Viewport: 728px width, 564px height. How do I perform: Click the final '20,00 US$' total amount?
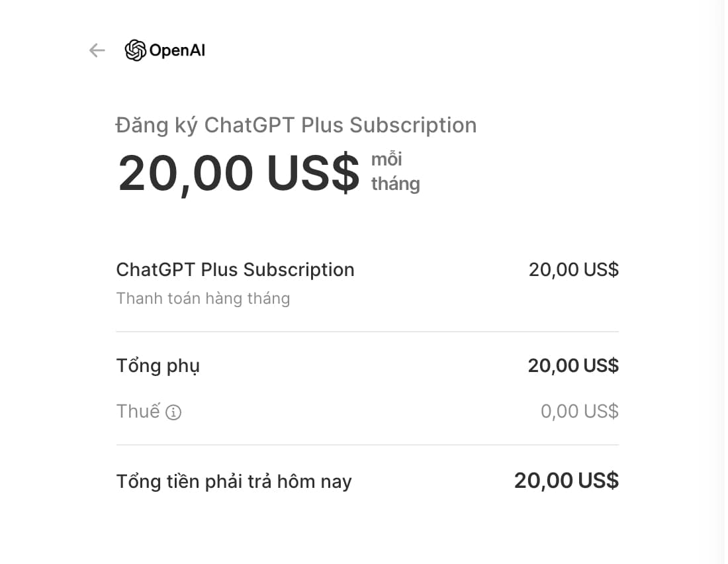click(x=566, y=480)
